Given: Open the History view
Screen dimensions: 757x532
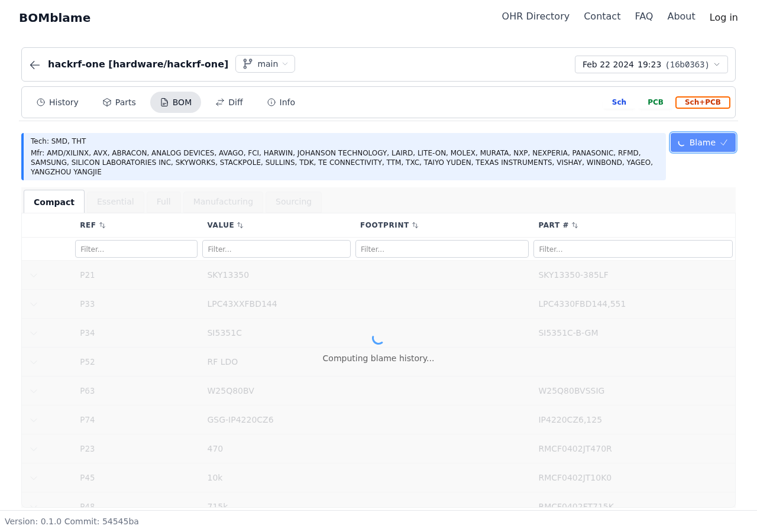Looking at the screenshot, I should point(57,102).
